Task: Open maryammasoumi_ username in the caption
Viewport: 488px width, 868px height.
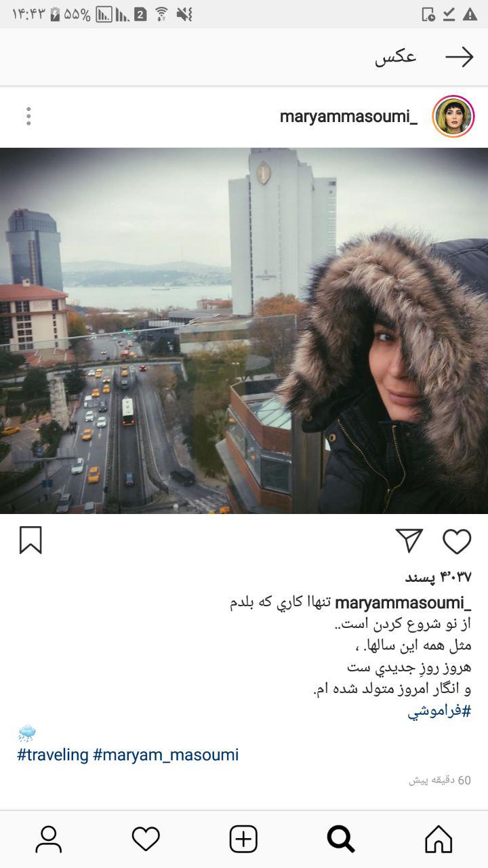Action: pos(403,603)
